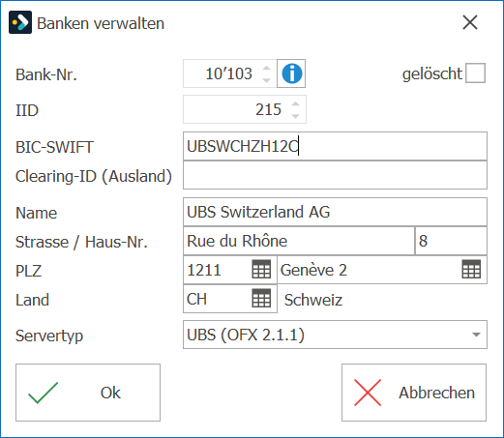Tick the gelöscht checkbox
Viewport: 504px width, 438px height.
(x=475, y=73)
